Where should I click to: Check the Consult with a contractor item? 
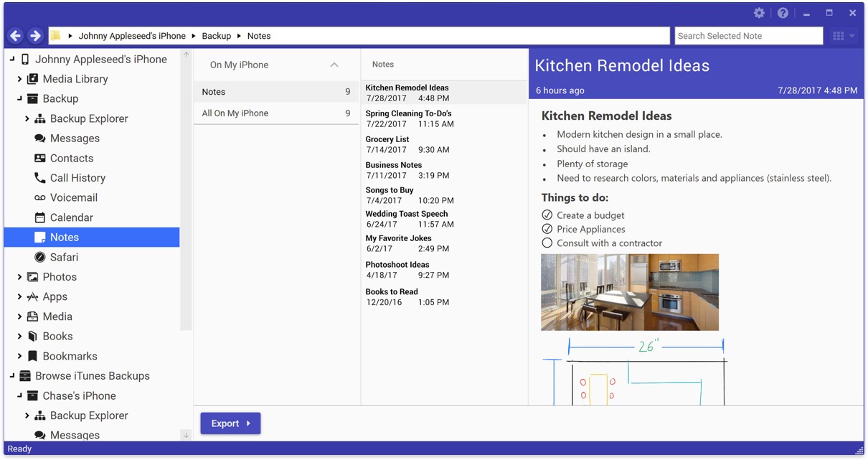click(547, 243)
